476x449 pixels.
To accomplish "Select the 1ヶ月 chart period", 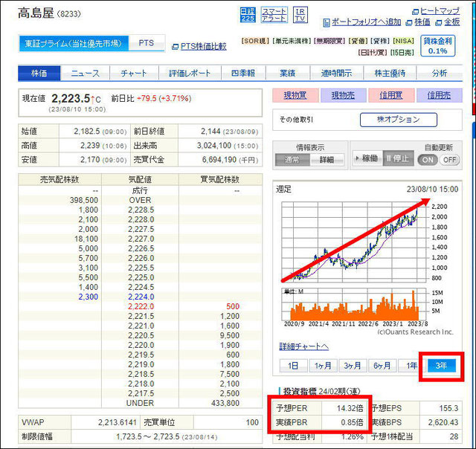I will tap(323, 366).
